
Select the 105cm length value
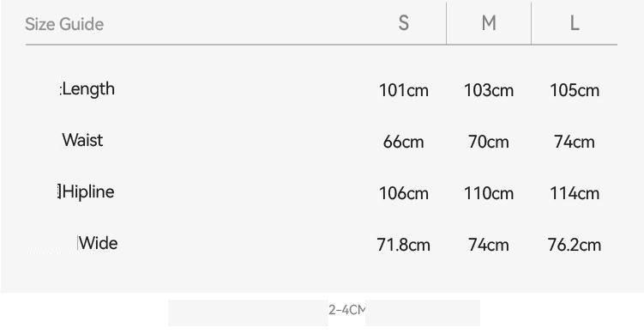click(575, 90)
